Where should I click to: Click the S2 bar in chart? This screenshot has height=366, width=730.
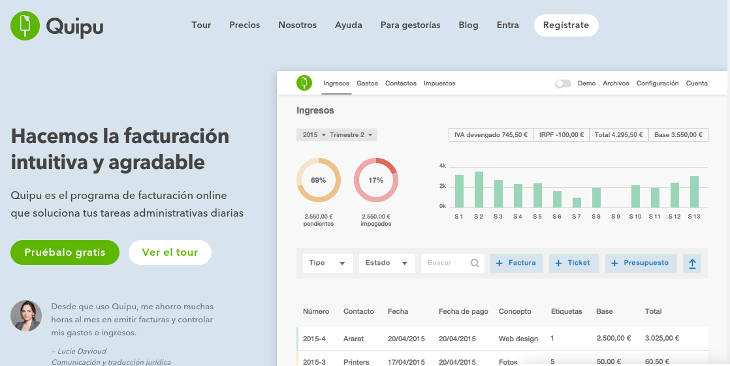coord(479,190)
